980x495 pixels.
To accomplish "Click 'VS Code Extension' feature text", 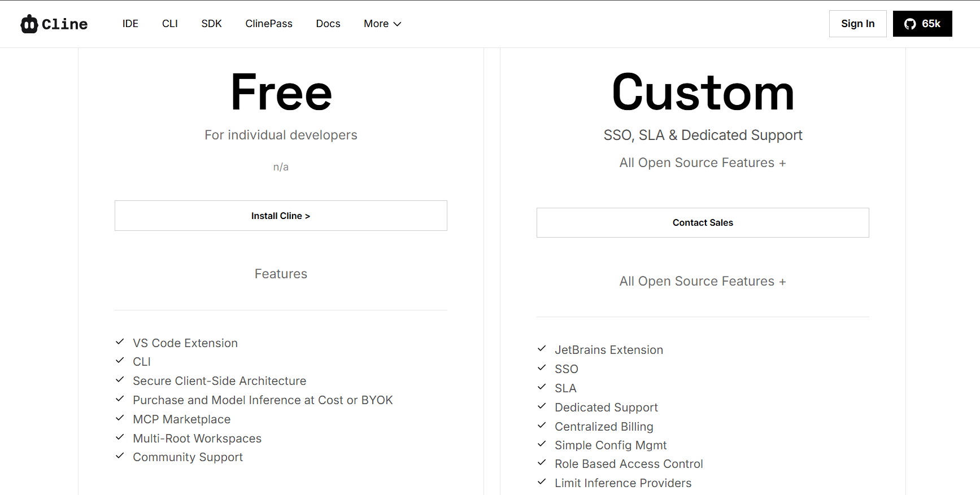I will (185, 343).
